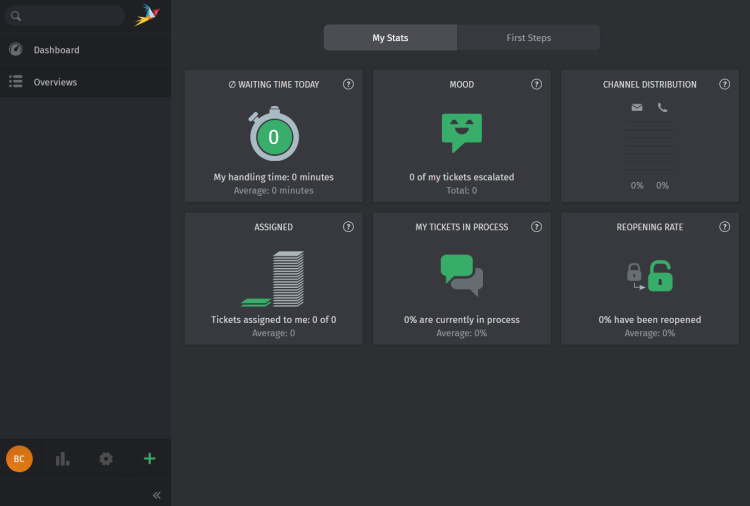The height and width of the screenshot is (506, 750).
Task: Switch to the First Steps tab
Action: (528, 38)
